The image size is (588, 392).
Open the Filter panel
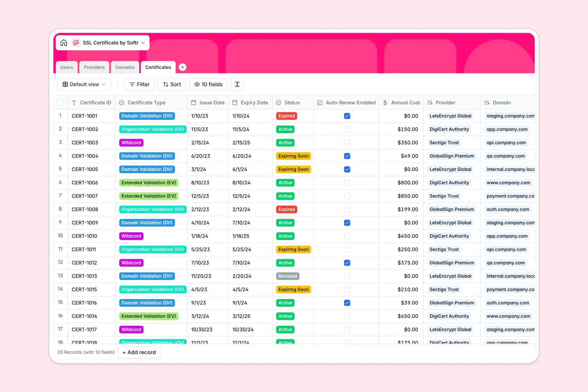(x=139, y=84)
